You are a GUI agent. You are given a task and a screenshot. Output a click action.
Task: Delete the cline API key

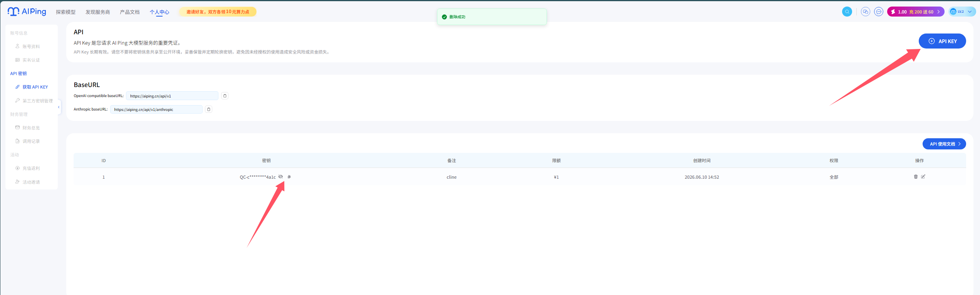pos(916,177)
